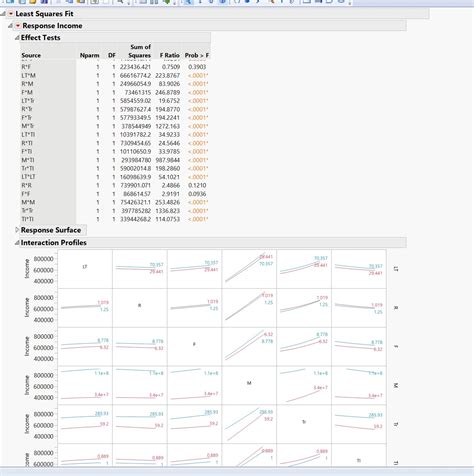Click the Sum of Squares value 73461315

coord(138,92)
